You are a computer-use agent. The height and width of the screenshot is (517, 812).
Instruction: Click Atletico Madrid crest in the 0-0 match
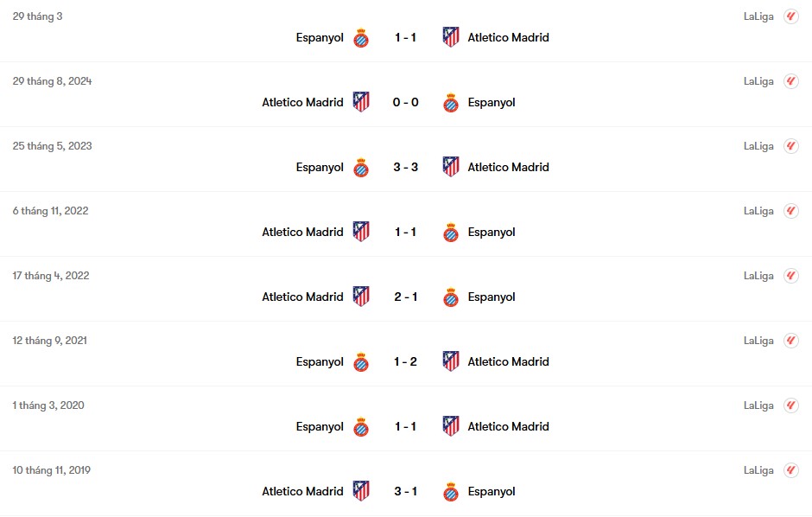361,102
